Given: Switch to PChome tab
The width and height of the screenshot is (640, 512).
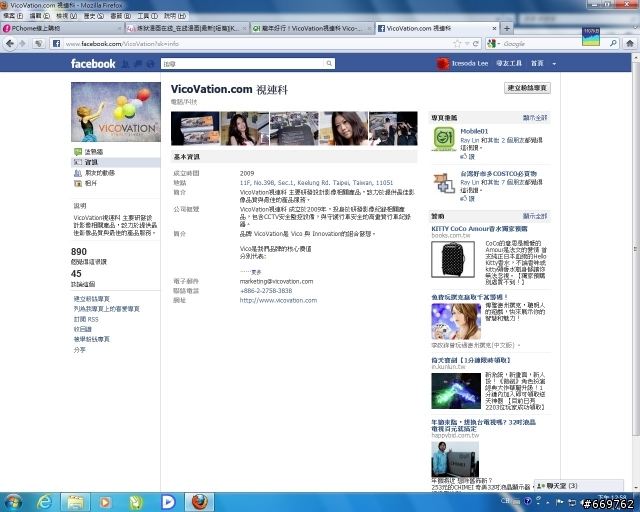Looking at the screenshot, I should pyautogui.click(x=61, y=28).
